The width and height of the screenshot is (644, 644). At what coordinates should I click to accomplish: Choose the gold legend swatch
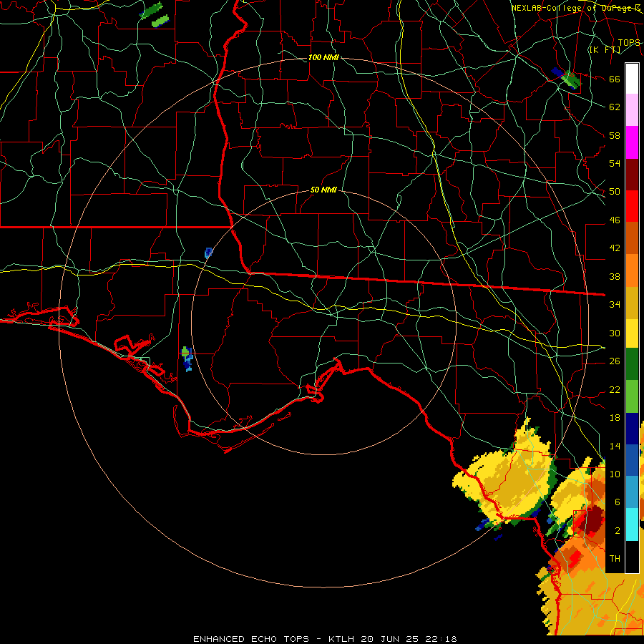[x=632, y=302]
